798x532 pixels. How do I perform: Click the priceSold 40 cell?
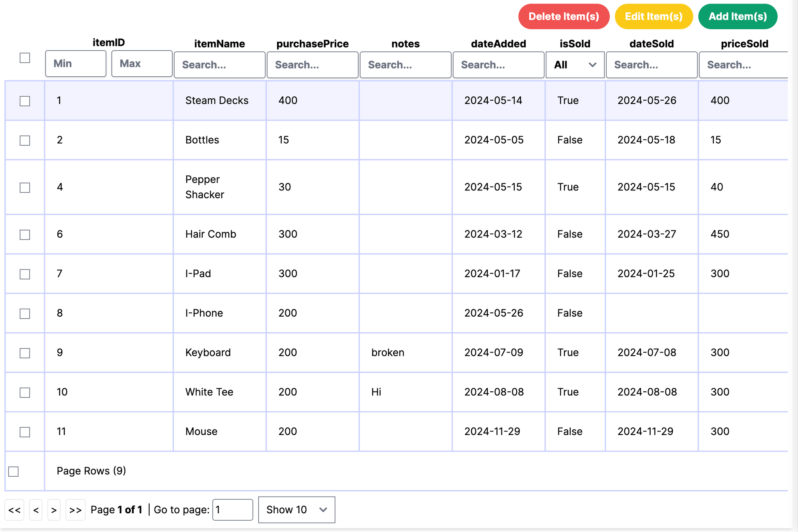743,187
